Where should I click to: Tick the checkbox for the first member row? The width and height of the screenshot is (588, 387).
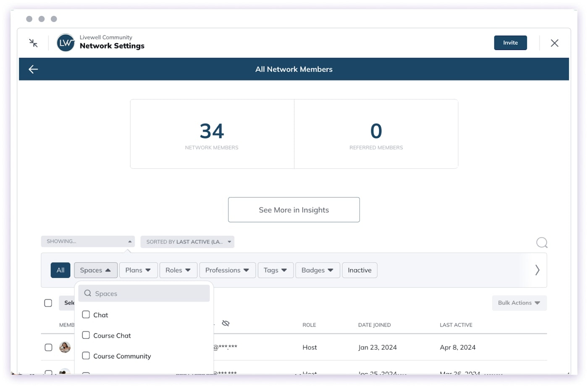(x=48, y=348)
